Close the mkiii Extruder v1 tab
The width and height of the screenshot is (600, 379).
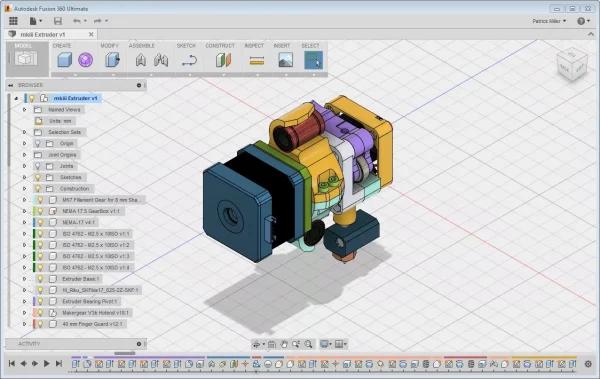pos(91,34)
